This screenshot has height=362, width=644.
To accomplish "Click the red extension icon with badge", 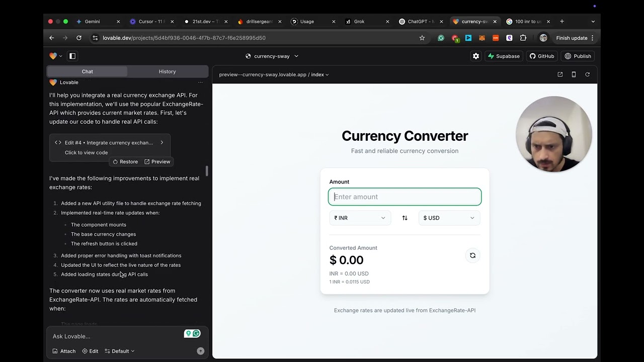I will [455, 38].
